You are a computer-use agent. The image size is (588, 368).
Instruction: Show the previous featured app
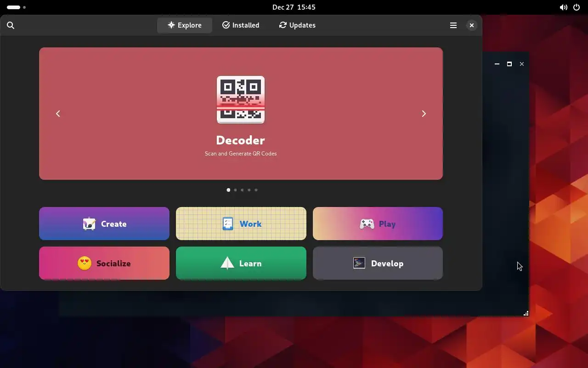coord(58,114)
